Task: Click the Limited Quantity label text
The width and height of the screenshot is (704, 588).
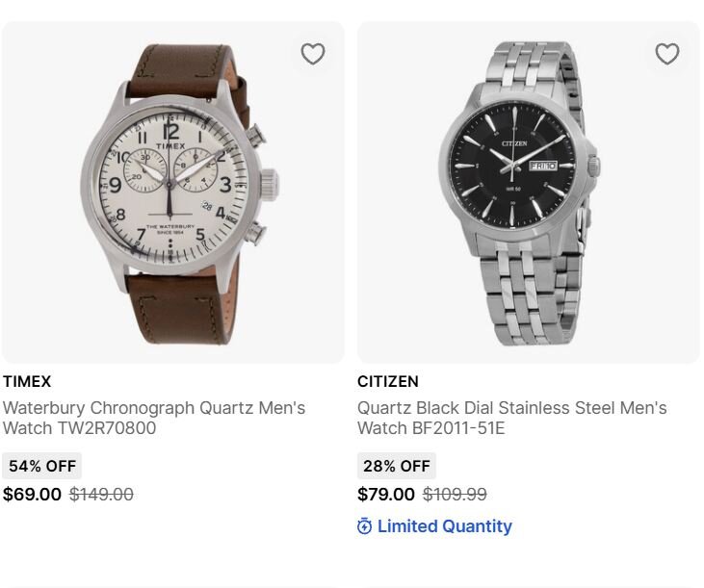Action: pos(445,526)
